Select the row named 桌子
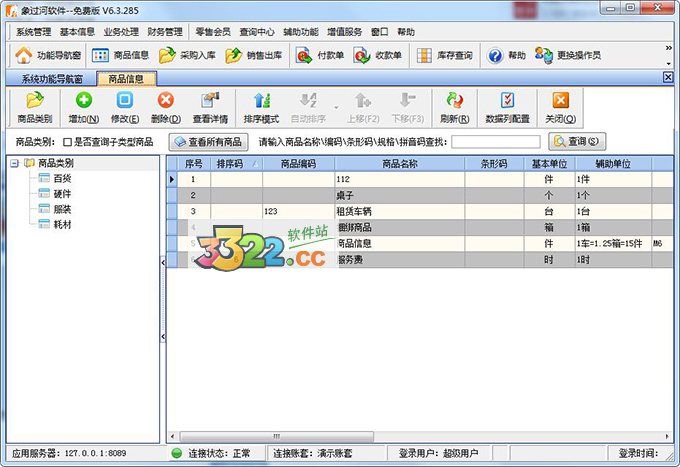This screenshot has width=680, height=467. pos(420,195)
